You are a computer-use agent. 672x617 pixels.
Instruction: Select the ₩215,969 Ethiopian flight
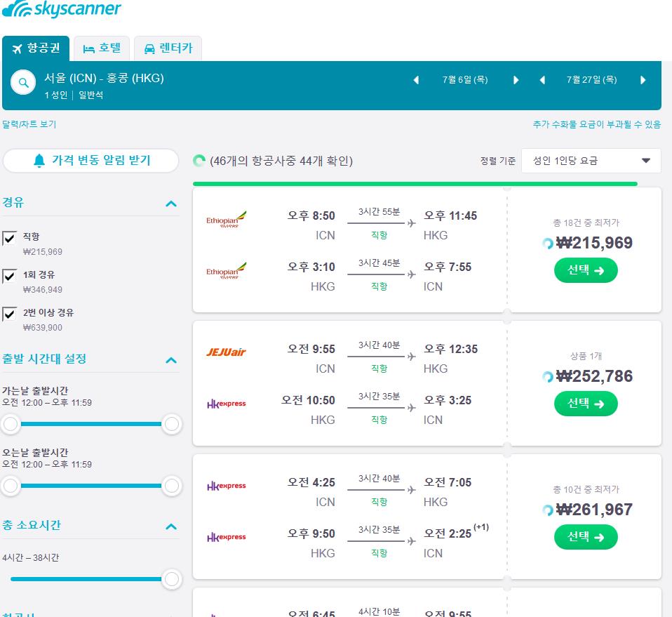(586, 270)
